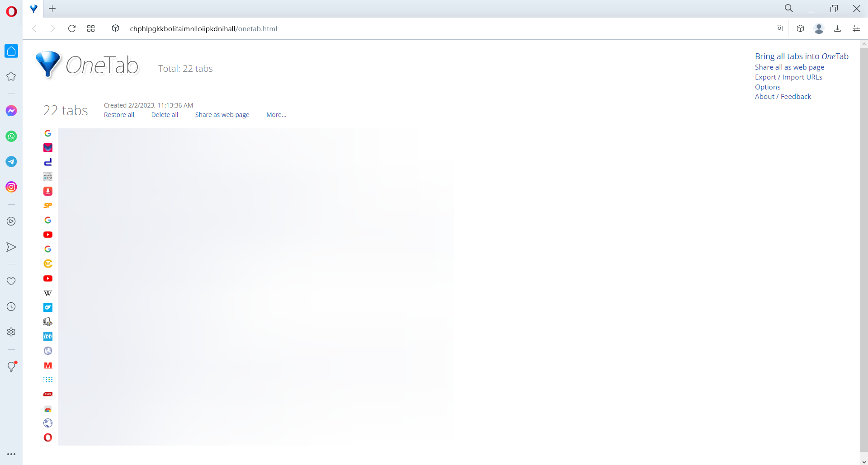The width and height of the screenshot is (868, 465).
Task: Click the reload page button
Action: point(71,28)
